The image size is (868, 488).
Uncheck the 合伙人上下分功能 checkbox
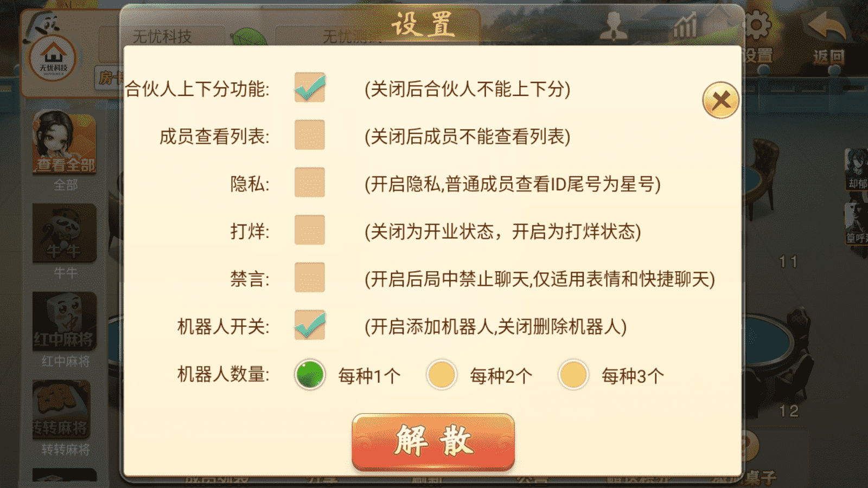click(310, 87)
